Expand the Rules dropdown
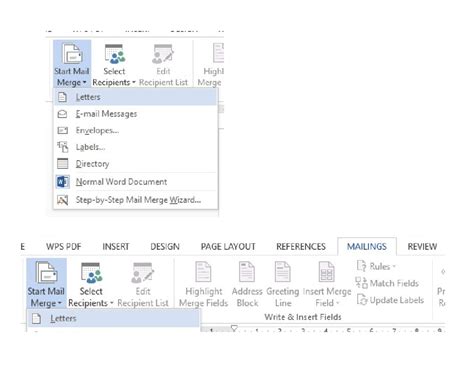Screen dimensions: 474x366 pyautogui.click(x=376, y=266)
